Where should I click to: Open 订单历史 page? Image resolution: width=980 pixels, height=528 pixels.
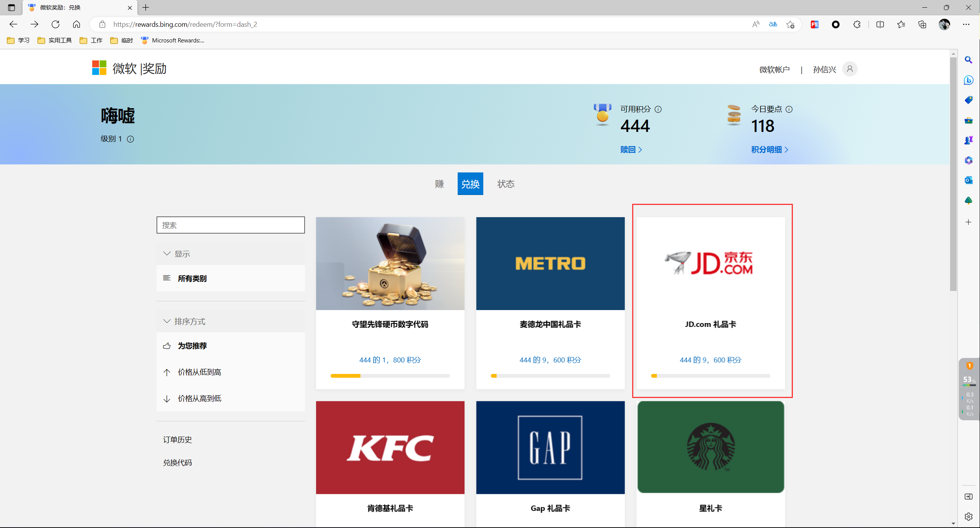click(178, 440)
